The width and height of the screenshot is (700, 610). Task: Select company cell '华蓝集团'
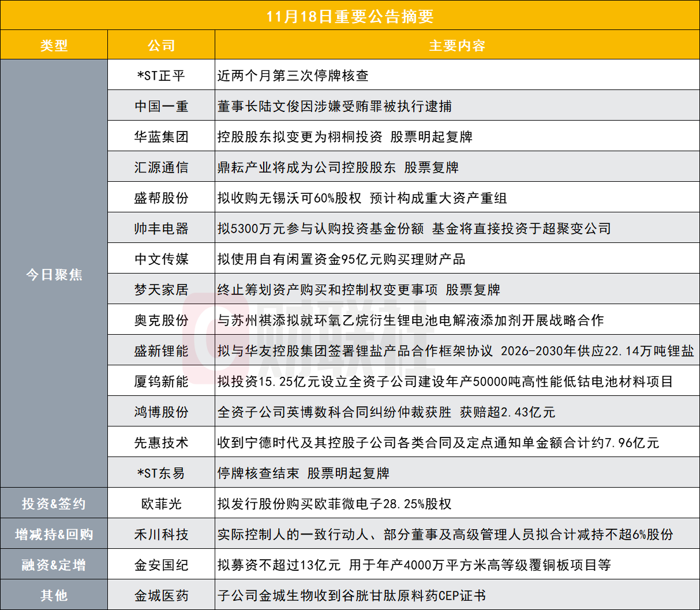point(161,137)
